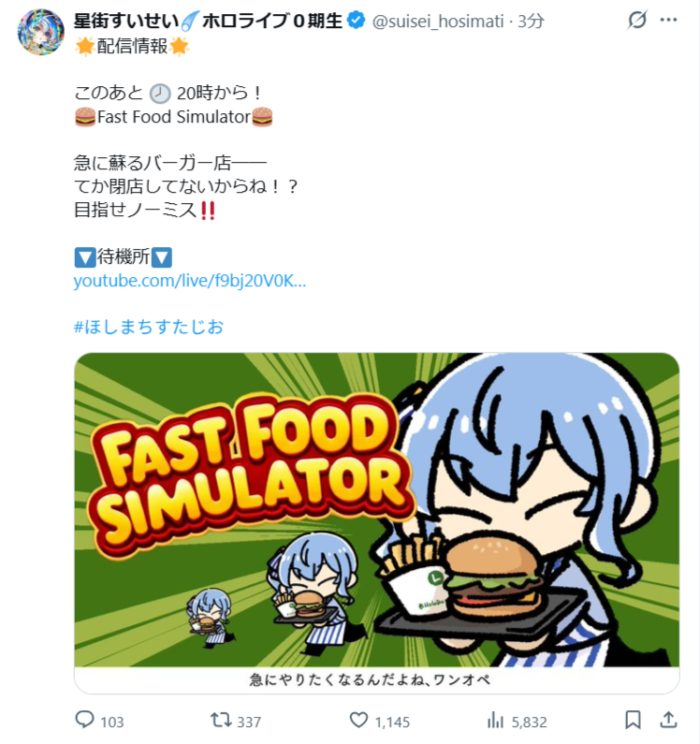Open the user profile avatar
This screenshot has width=700, height=744.
pos(41,32)
